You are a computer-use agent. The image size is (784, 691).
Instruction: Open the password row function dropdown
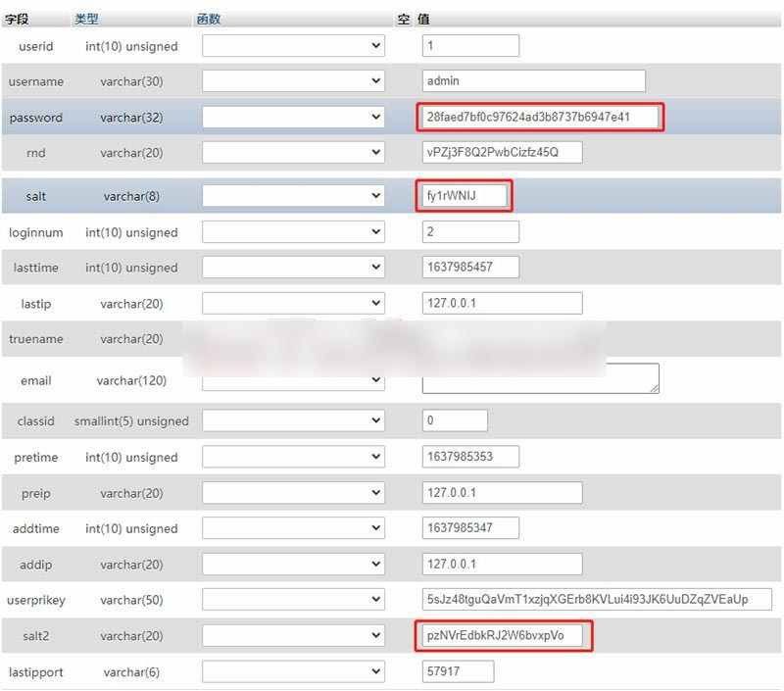pyautogui.click(x=293, y=118)
